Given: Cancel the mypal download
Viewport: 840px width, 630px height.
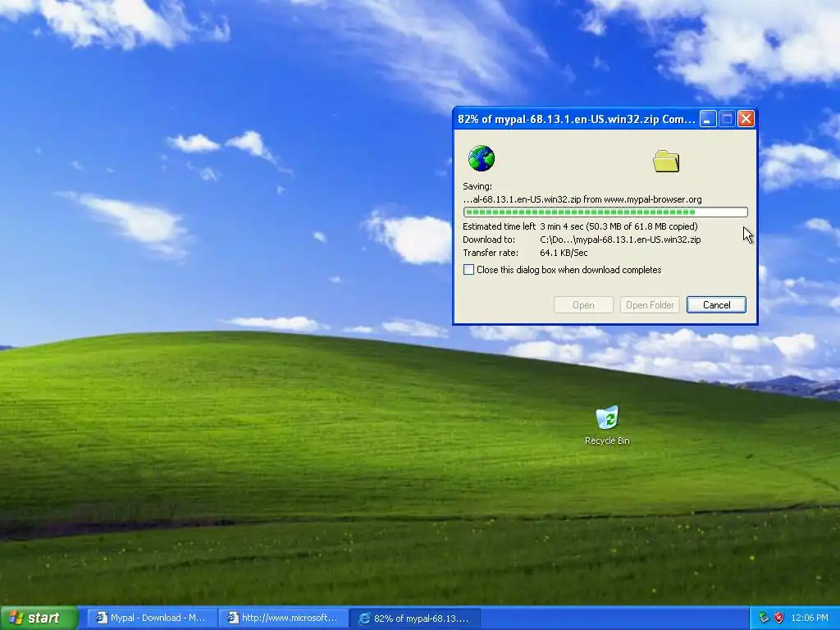Looking at the screenshot, I should (x=716, y=305).
